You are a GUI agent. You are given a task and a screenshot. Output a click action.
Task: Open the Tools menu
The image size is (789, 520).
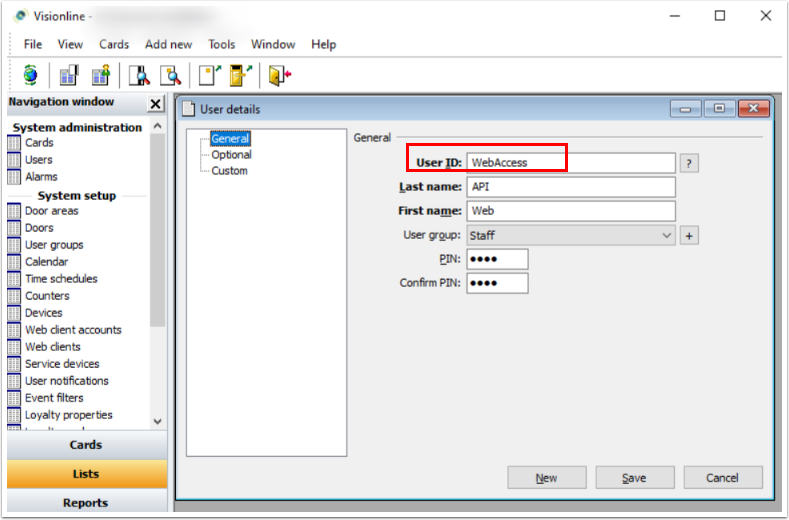click(x=221, y=44)
